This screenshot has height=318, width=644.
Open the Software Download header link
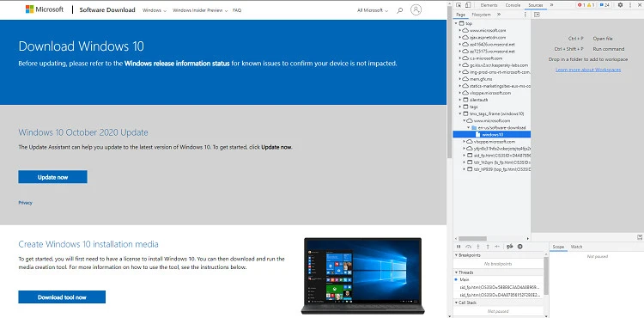[x=107, y=9]
